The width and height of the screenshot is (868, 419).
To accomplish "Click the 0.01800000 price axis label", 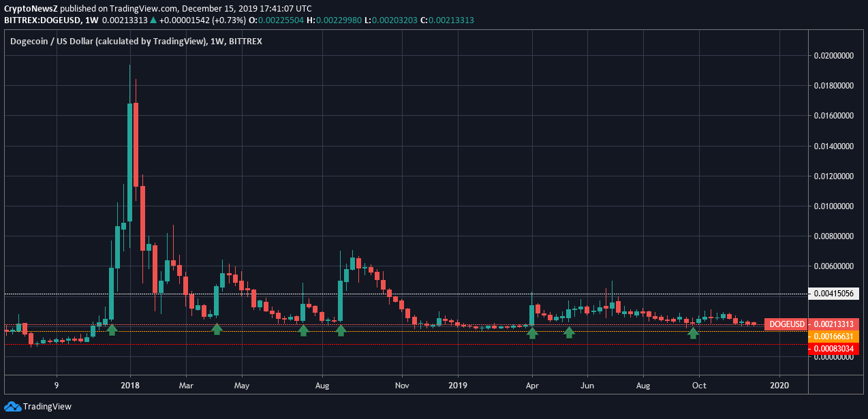I will pyautogui.click(x=835, y=86).
